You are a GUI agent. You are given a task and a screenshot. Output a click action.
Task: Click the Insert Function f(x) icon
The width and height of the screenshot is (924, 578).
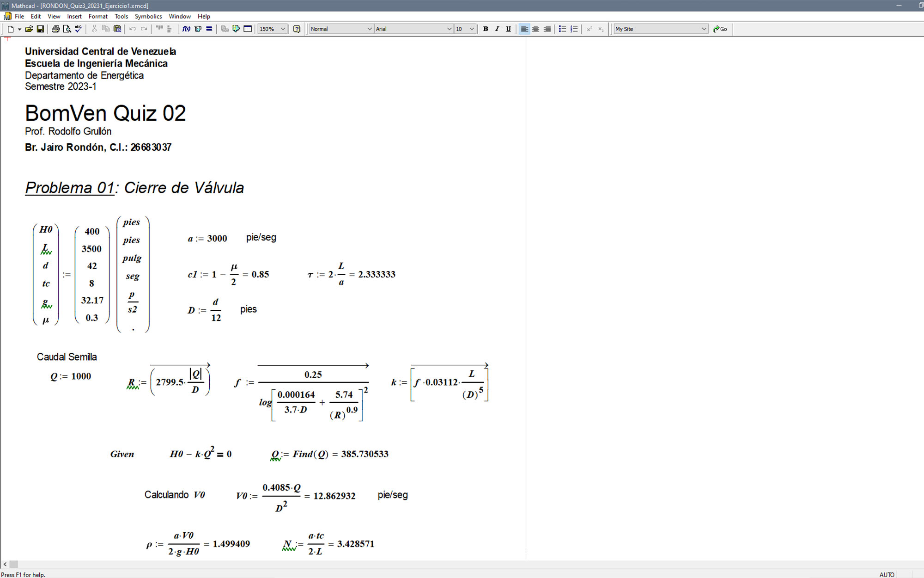tap(186, 29)
